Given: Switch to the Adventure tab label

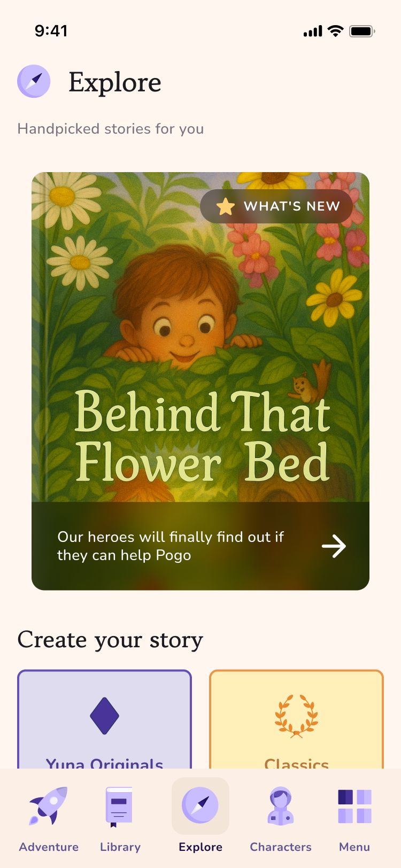Looking at the screenshot, I should (49, 847).
